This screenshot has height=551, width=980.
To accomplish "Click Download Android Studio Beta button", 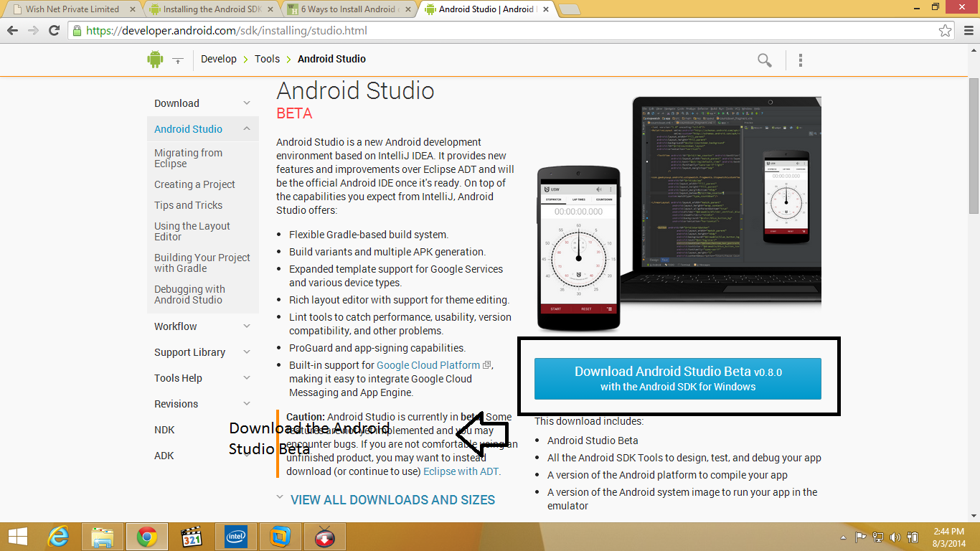I will tap(678, 379).
